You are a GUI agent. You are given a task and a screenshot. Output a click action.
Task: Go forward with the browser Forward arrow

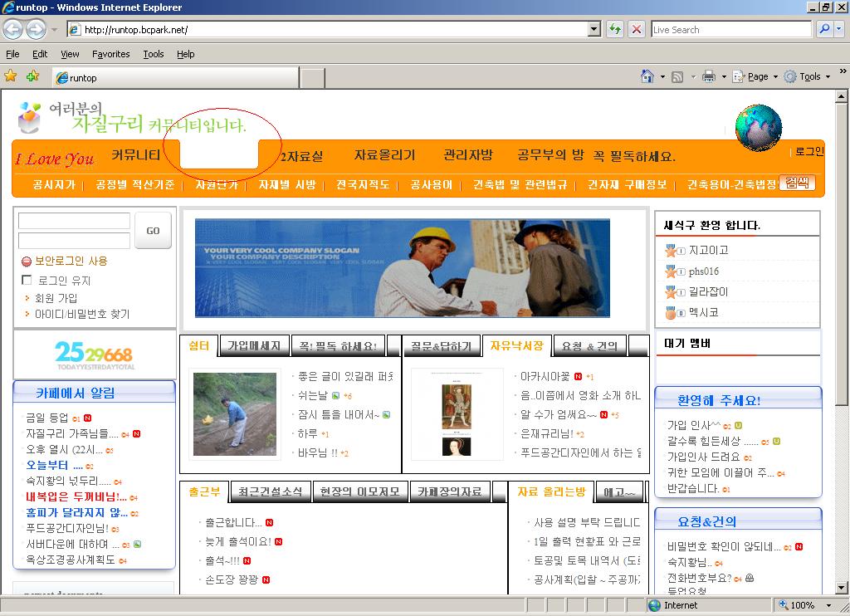click(x=36, y=29)
